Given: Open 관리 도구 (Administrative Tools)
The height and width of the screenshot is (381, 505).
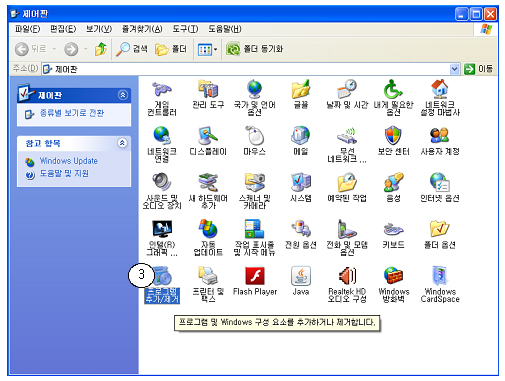Looking at the screenshot, I should [x=208, y=89].
